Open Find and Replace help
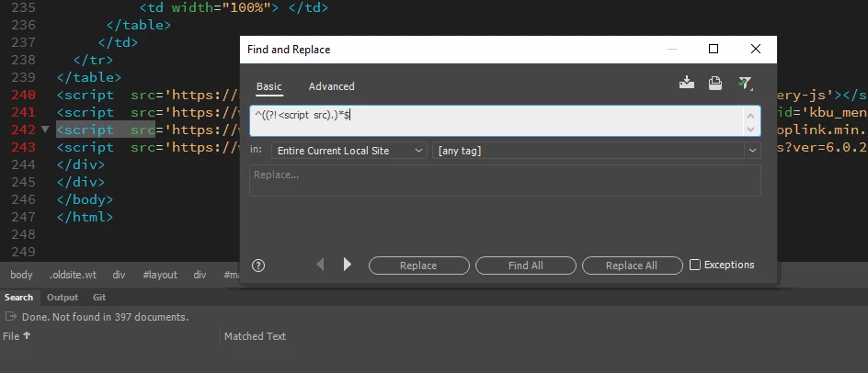 point(258,266)
